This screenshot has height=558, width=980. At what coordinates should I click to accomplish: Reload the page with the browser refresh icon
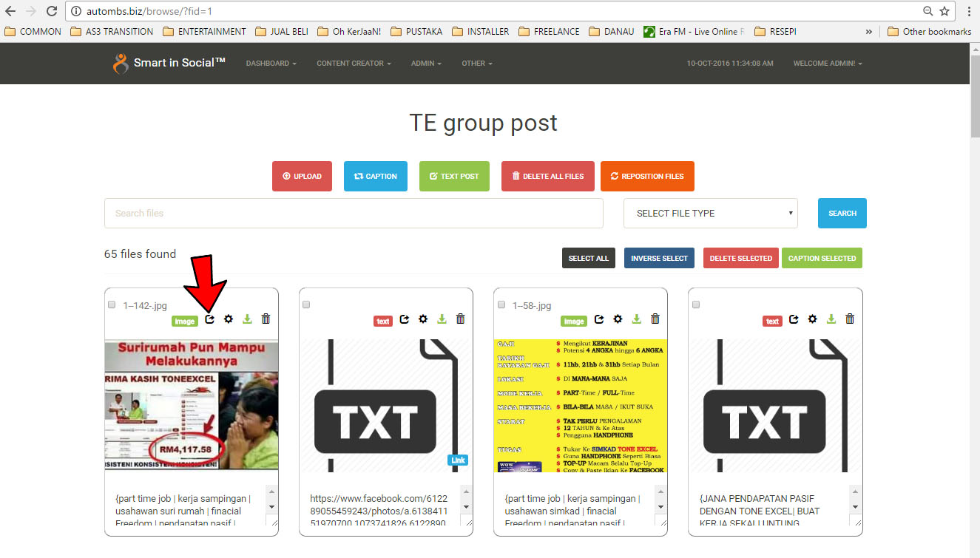(52, 11)
